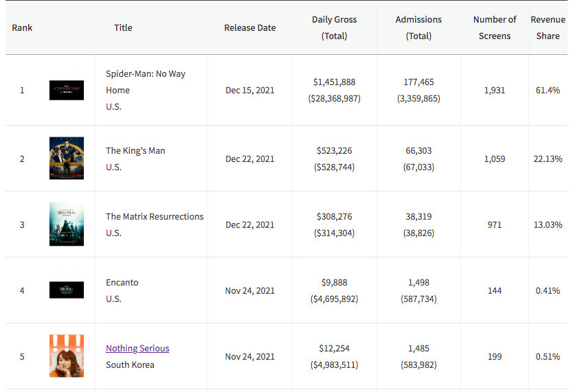Screen dimensions: 571x392
Task: Click The Matrix Resurrections poster thumbnail
Action: point(67,224)
